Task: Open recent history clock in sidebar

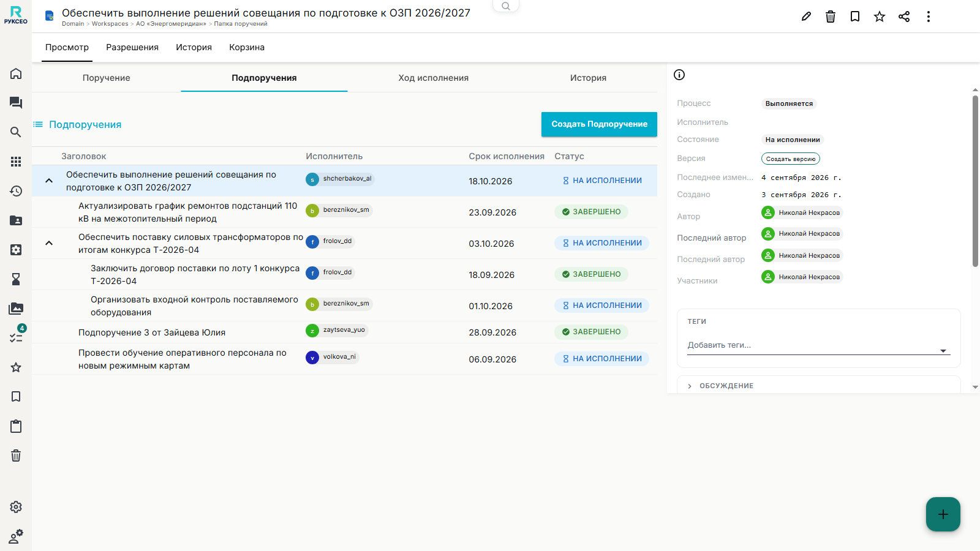Action: click(x=16, y=191)
